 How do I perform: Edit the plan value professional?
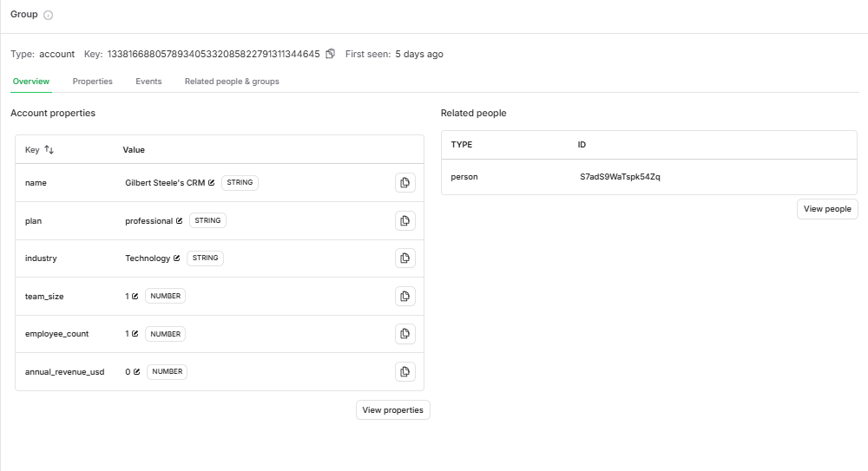pyautogui.click(x=180, y=221)
